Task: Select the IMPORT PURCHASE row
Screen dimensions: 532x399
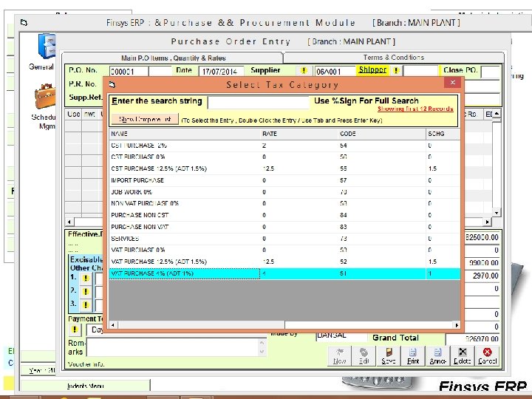Action: point(284,180)
